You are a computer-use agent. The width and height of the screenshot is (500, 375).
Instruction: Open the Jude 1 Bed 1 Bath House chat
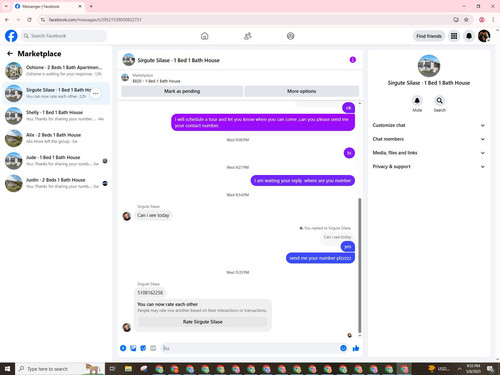(x=57, y=161)
